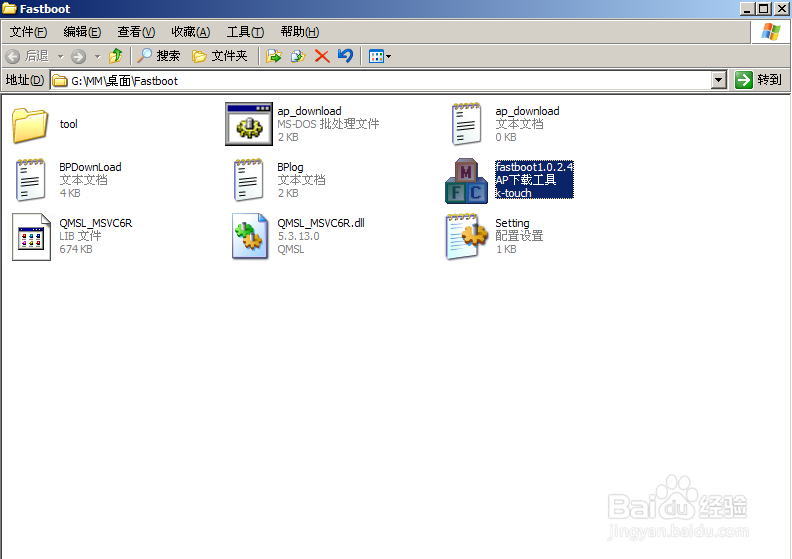Open the Favorites (收藏) menu

pos(190,32)
